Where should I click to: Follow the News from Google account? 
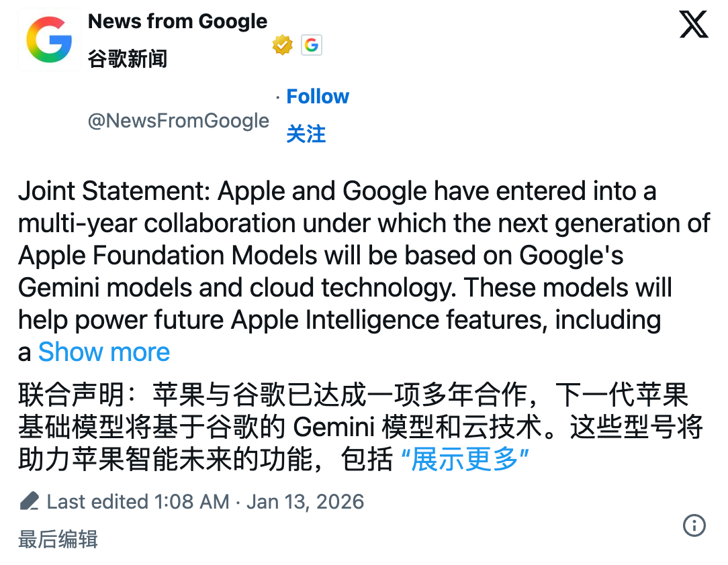[x=318, y=97]
